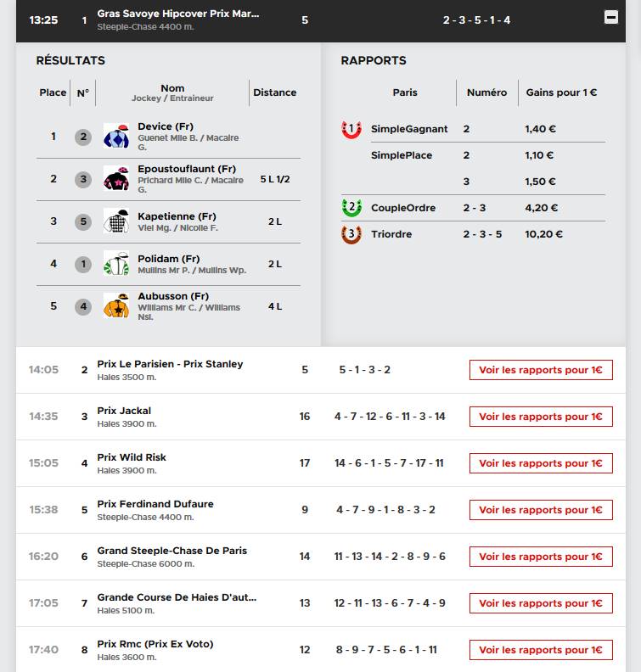Expand Grande Course De Haies row
This screenshot has width=641, height=672.
(x=321, y=603)
